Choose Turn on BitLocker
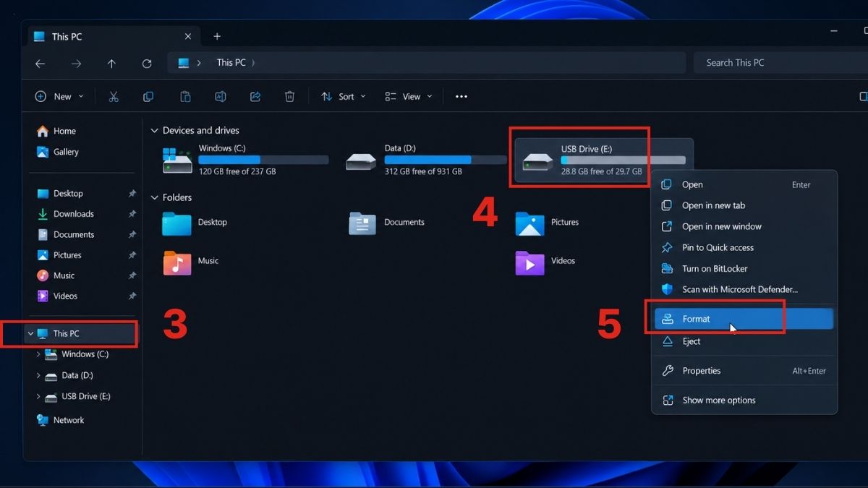 [744, 269]
